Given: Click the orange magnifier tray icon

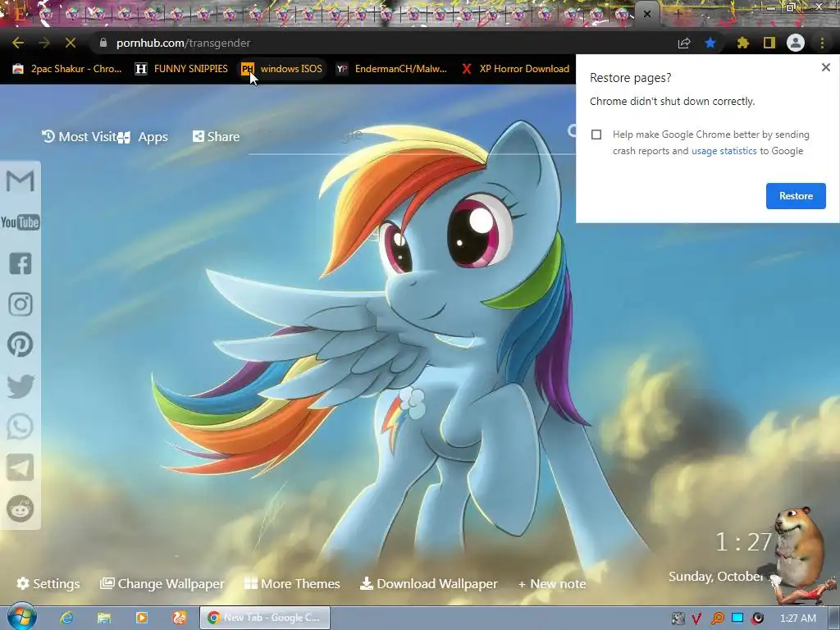Looking at the screenshot, I should point(717,619).
